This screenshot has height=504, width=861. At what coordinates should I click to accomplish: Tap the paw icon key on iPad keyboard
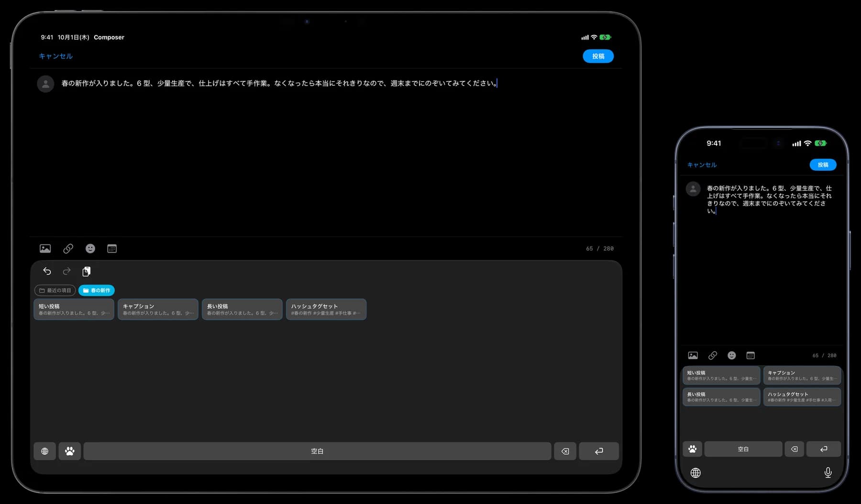click(69, 451)
